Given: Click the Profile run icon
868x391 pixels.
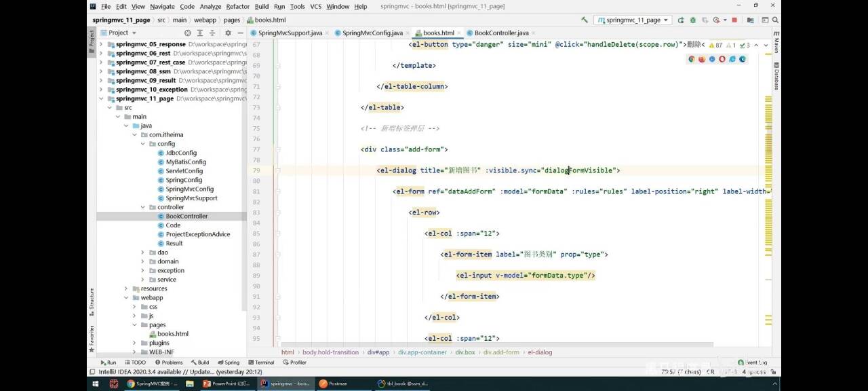Looking at the screenshot, I should click(x=716, y=20).
